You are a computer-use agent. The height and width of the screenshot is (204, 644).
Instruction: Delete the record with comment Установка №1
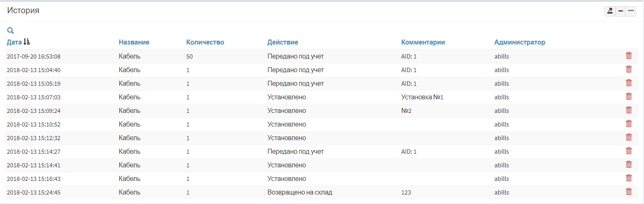pos(629,96)
